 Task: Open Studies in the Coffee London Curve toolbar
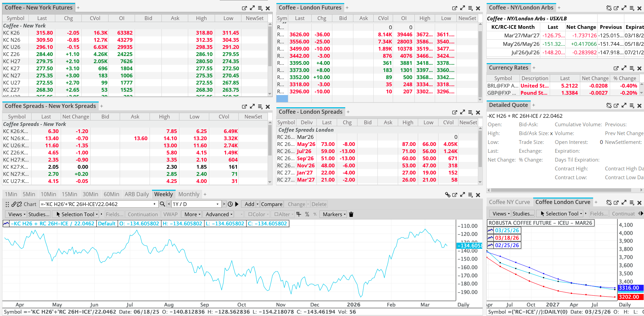[523, 213]
